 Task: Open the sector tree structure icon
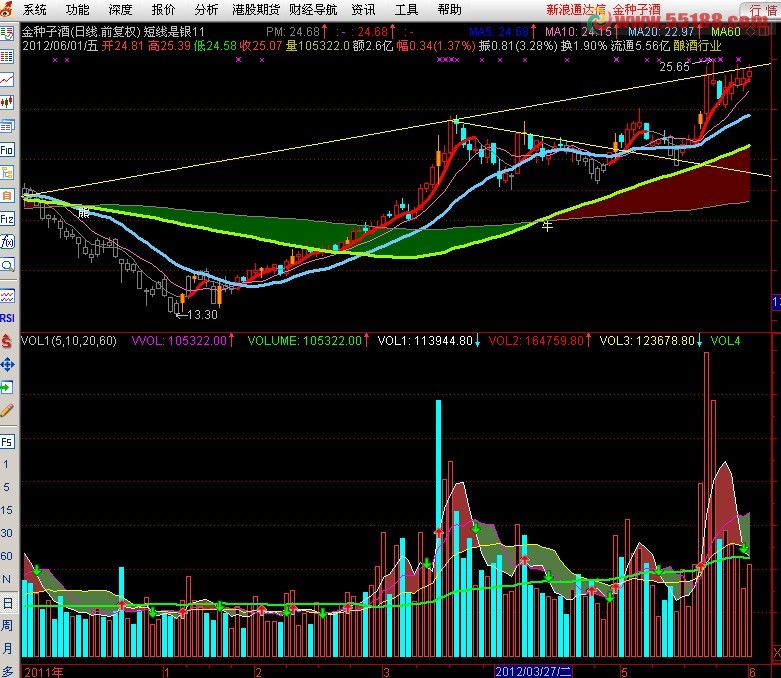(x=7, y=172)
